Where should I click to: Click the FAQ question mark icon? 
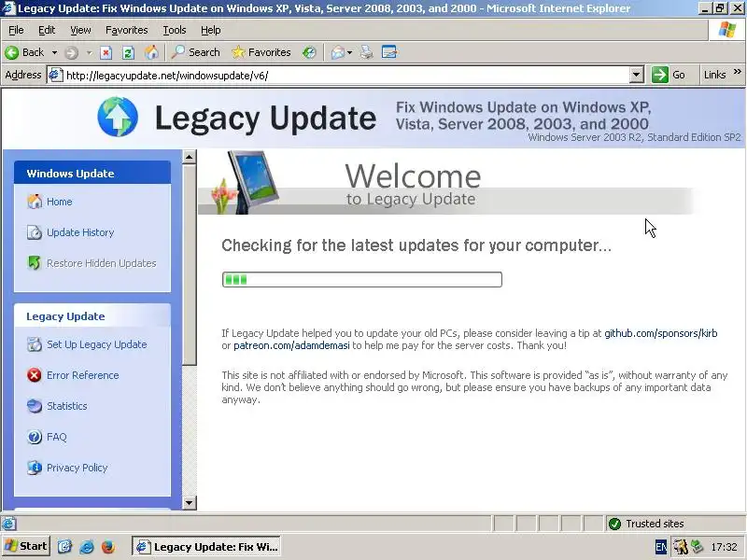tap(35, 437)
